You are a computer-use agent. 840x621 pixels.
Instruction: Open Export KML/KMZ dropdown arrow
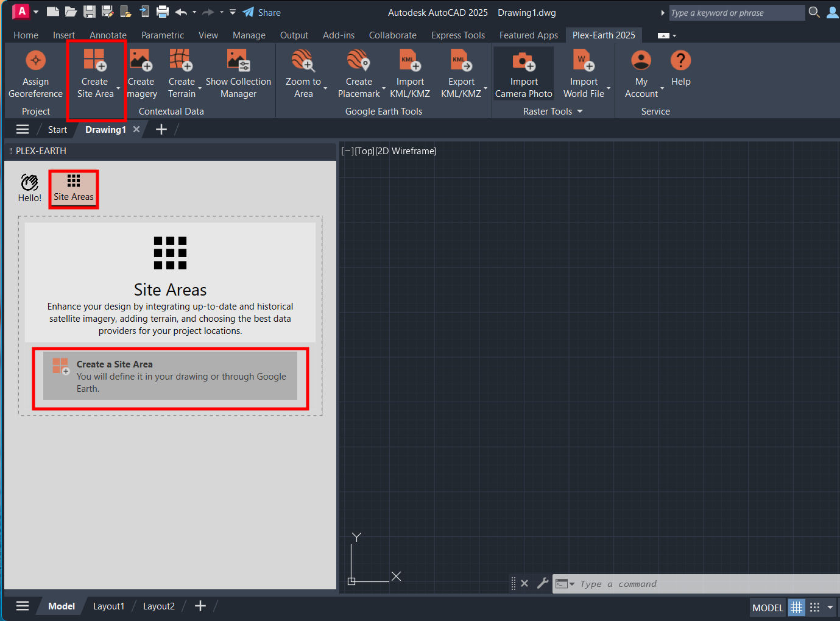tap(485, 88)
